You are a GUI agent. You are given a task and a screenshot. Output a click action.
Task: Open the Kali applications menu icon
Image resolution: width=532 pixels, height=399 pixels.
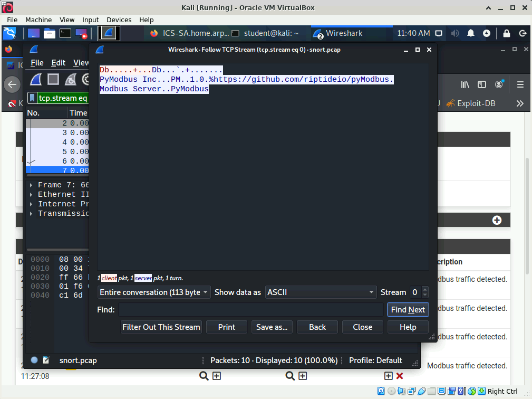coord(9,33)
